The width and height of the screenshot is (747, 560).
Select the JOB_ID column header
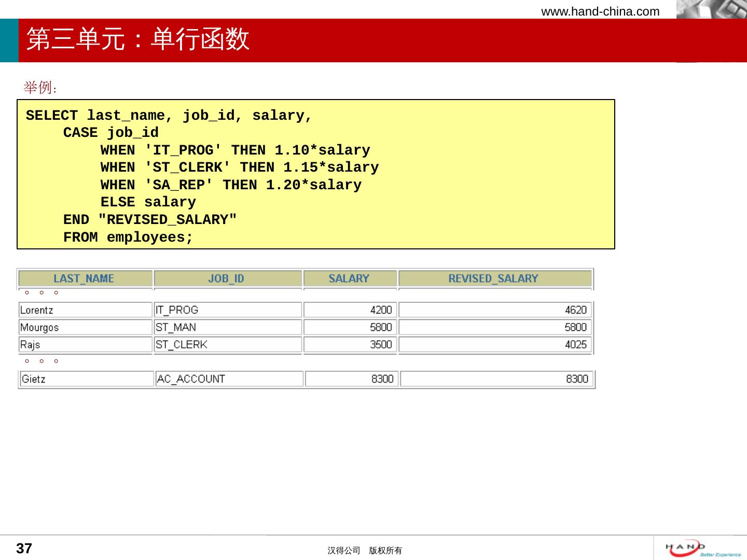pos(226,278)
